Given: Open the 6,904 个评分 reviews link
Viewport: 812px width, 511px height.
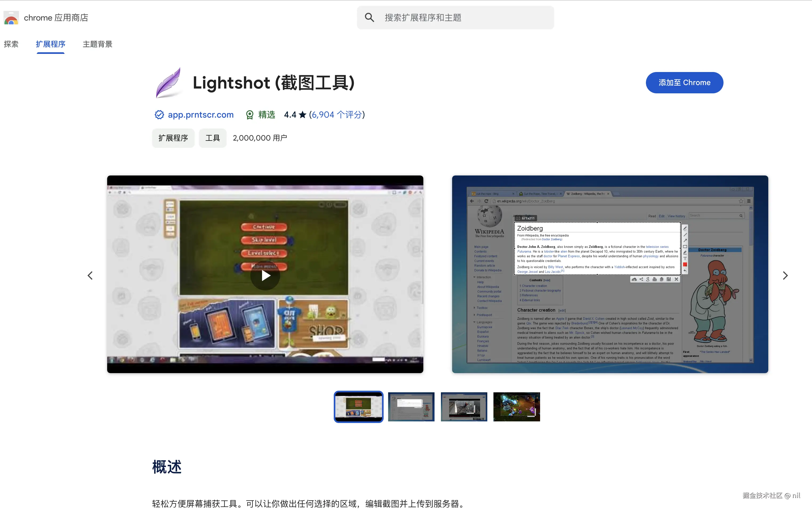Looking at the screenshot, I should point(337,115).
